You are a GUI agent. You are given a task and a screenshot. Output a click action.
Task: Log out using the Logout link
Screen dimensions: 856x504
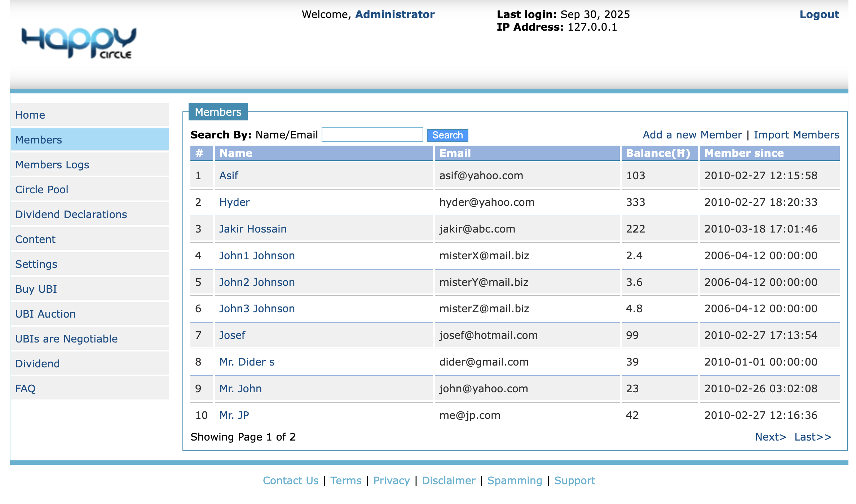(819, 14)
